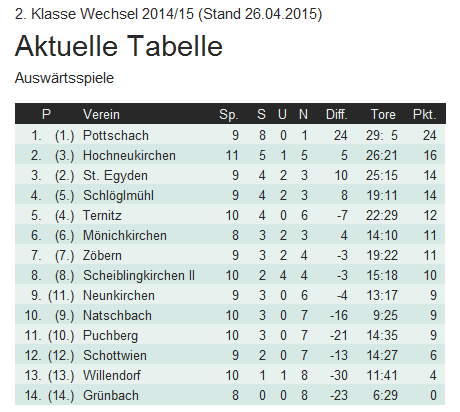Click the Diff. column header
Viewport: 460px width, 412px height.
click(x=336, y=114)
